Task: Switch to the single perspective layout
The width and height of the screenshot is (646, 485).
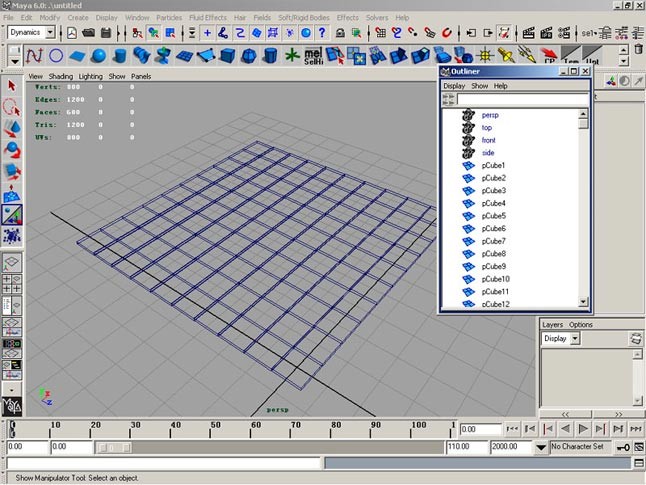Action: pyautogui.click(x=12, y=262)
